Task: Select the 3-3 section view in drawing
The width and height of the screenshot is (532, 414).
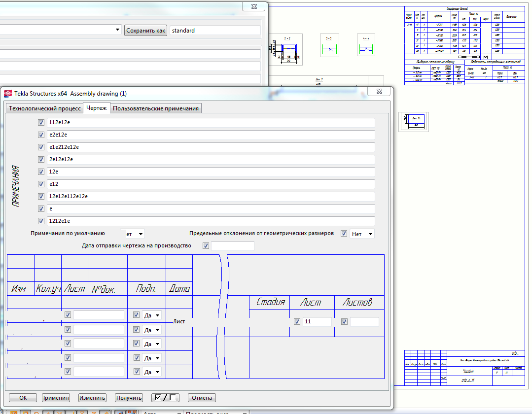Action: point(329,45)
